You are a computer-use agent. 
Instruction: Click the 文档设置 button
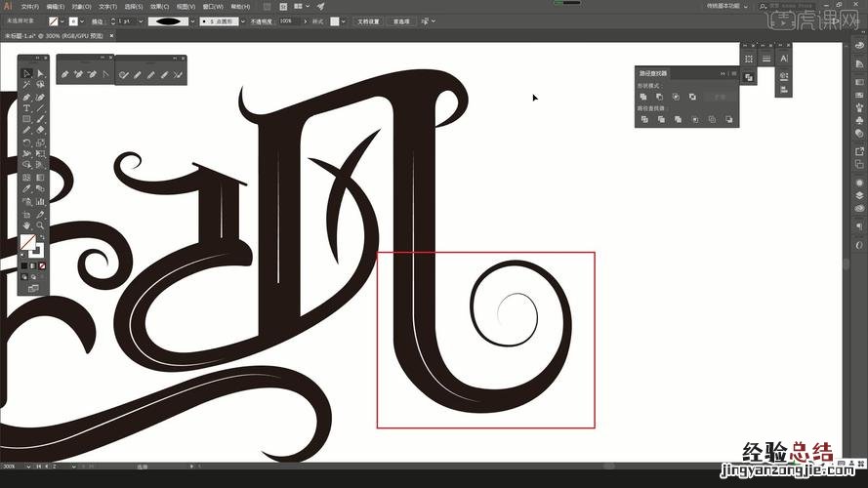pyautogui.click(x=369, y=20)
